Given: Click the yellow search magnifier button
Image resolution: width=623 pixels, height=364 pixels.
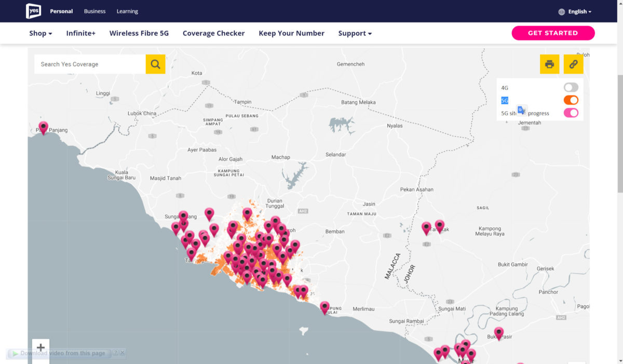Looking at the screenshot, I should [x=155, y=64].
